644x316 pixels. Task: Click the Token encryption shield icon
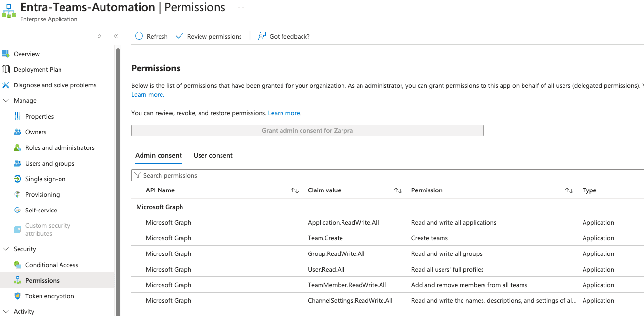tap(18, 296)
